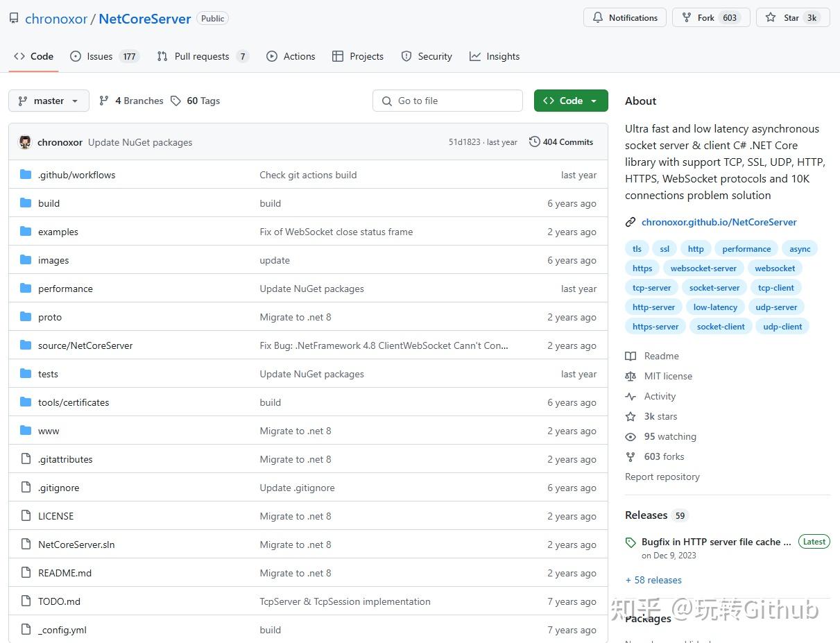Click the Fork repository icon
This screenshot has width=840, height=643.
(x=687, y=18)
